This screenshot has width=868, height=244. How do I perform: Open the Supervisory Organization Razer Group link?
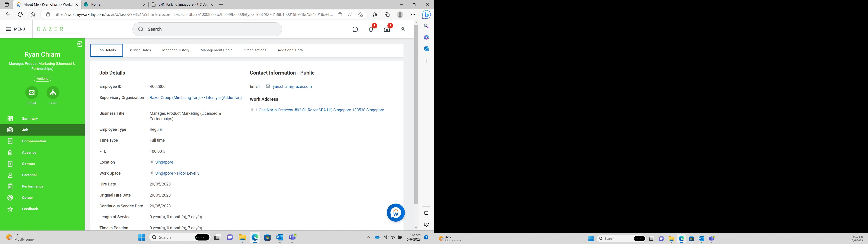[x=196, y=98]
